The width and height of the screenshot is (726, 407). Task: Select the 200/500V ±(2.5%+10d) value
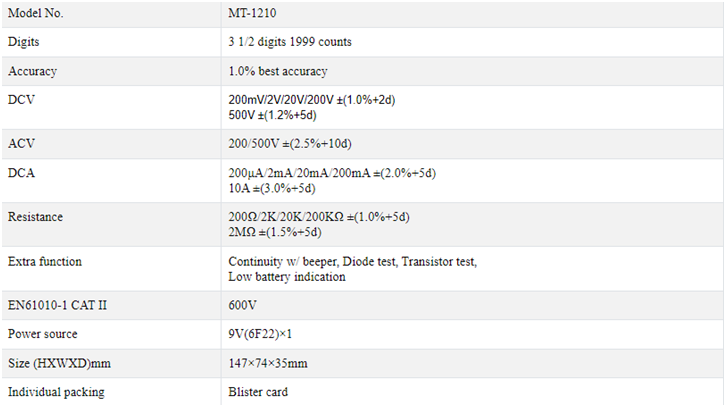[290, 144]
